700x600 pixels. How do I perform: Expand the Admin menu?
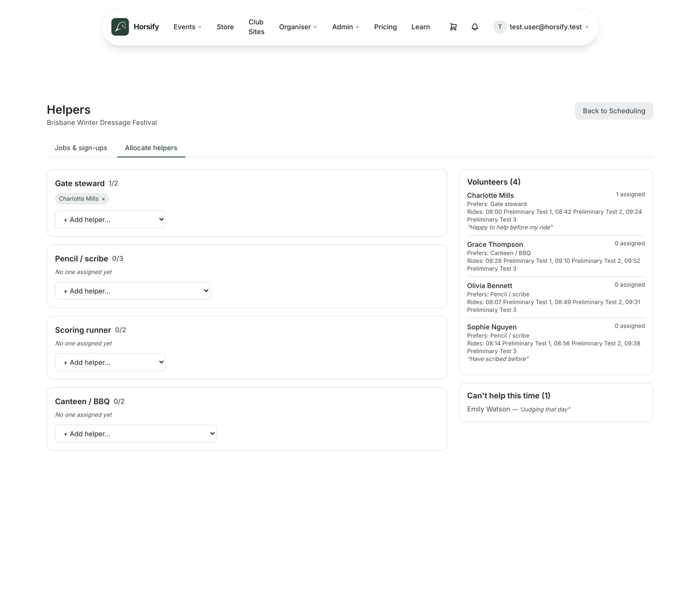pos(346,27)
